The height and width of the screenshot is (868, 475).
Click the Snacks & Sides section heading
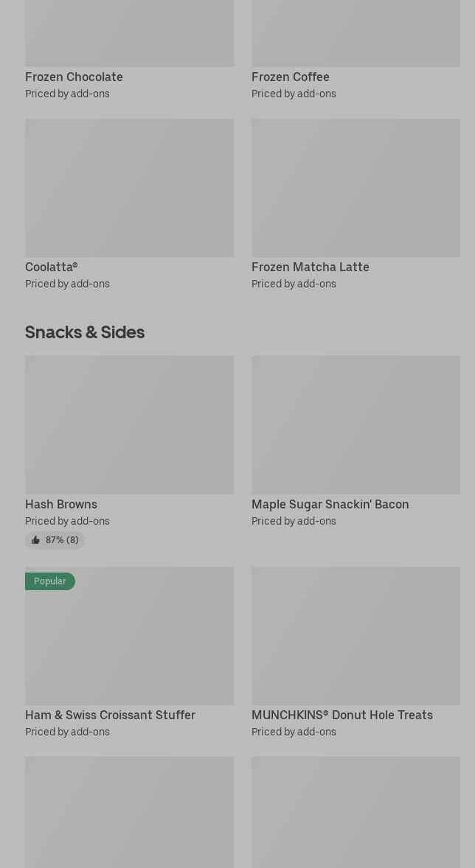[x=85, y=332]
